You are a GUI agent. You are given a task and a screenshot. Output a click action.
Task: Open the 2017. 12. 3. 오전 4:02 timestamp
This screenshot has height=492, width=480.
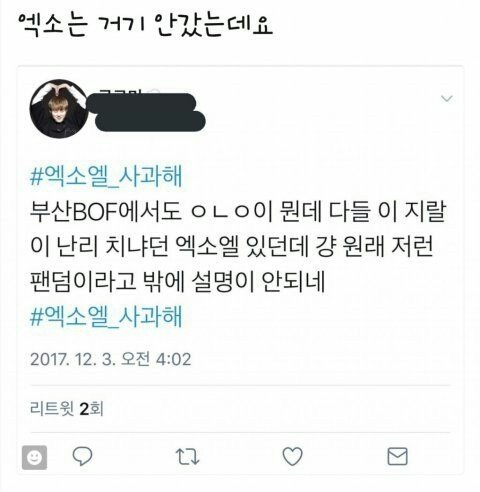(111, 359)
